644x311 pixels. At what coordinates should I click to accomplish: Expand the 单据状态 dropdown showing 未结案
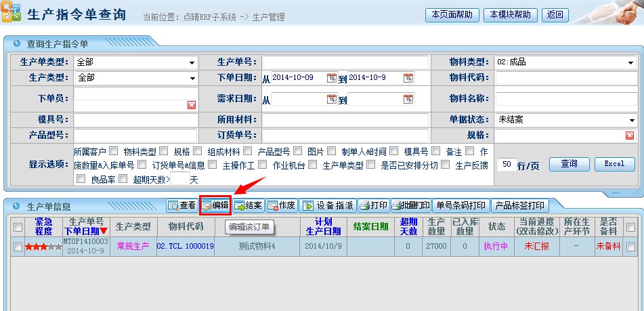click(629, 120)
